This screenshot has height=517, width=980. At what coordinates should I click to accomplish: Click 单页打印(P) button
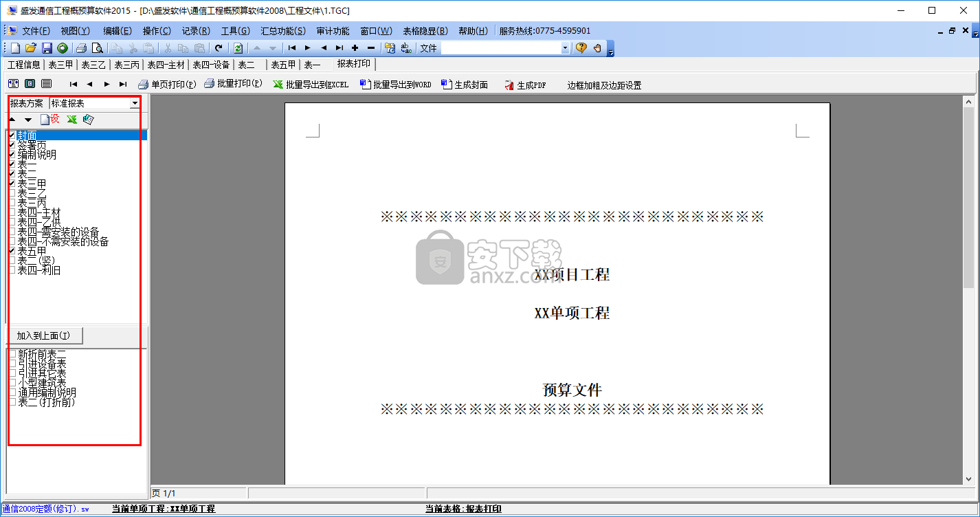[167, 85]
